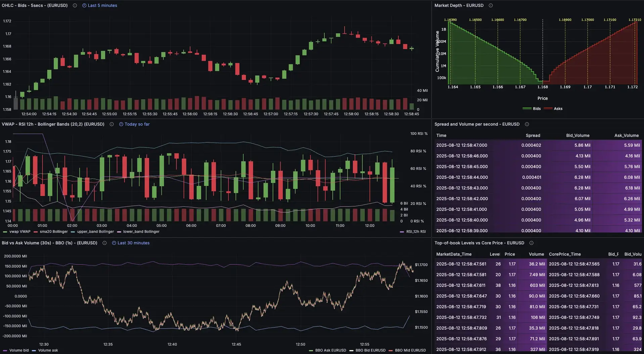The image size is (644, 354).
Task: Click the clock icon beside Last 30 minutes
Action: pos(114,243)
